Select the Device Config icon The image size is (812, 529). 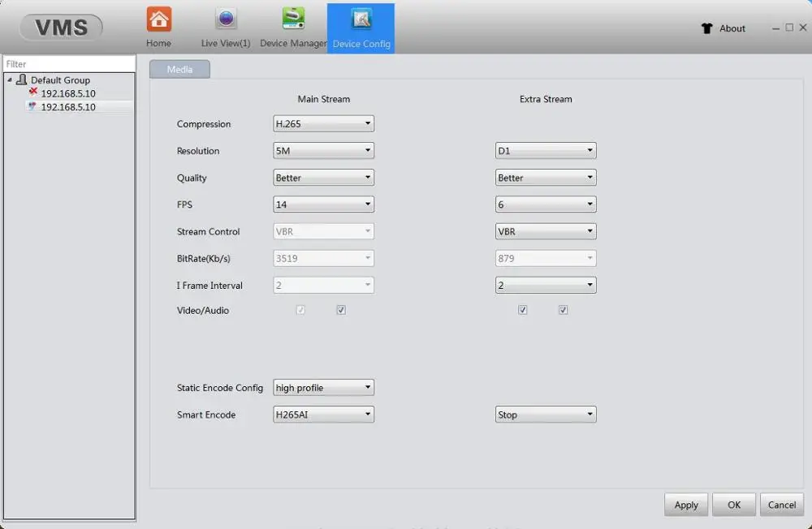coord(361,19)
